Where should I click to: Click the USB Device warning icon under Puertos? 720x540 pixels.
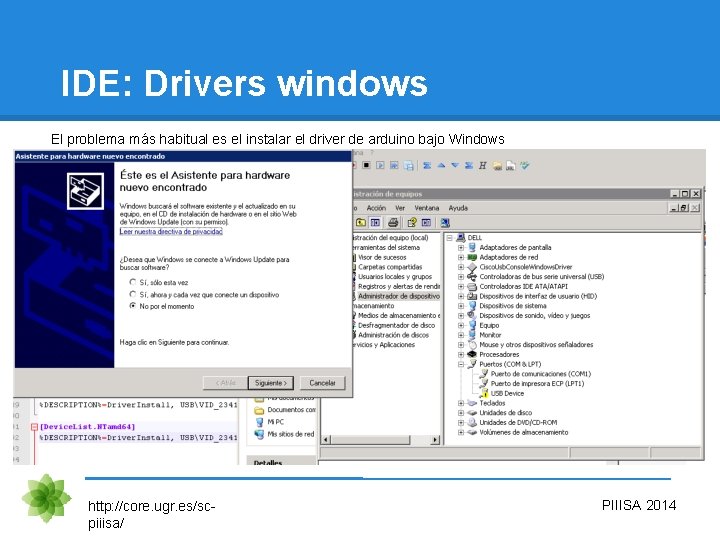[x=484, y=393]
